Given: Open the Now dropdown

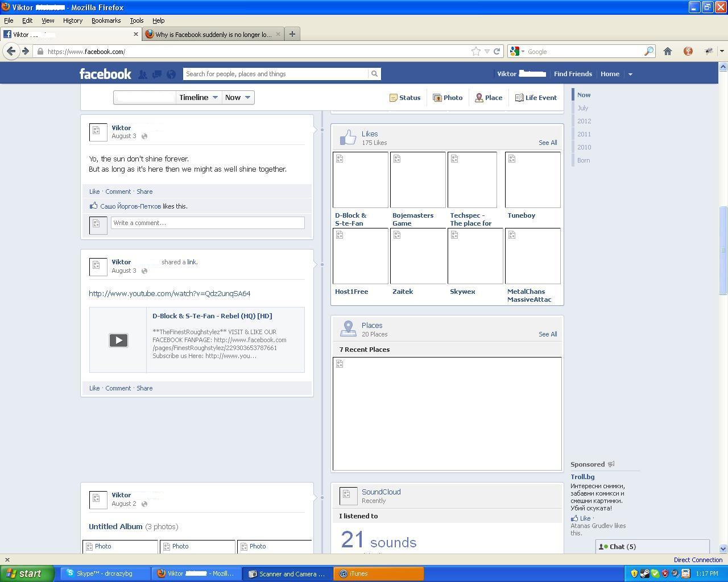Looking at the screenshot, I should coord(238,97).
